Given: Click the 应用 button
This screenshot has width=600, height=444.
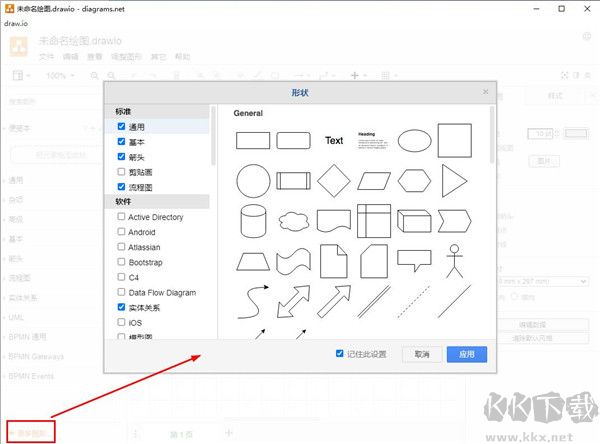Looking at the screenshot, I should click(x=467, y=354).
